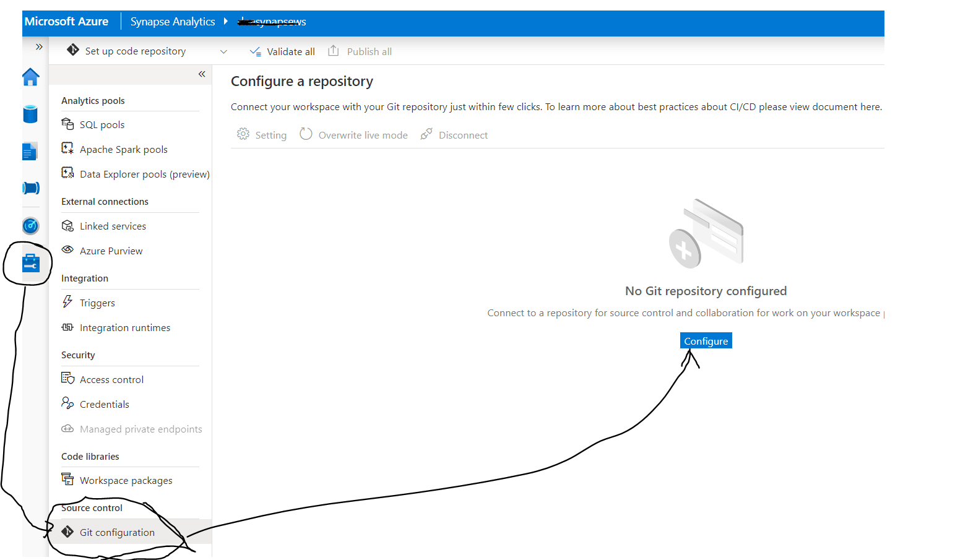Open the Develop hub document icon
Viewport: 955px width, 560px height.
coord(30,152)
